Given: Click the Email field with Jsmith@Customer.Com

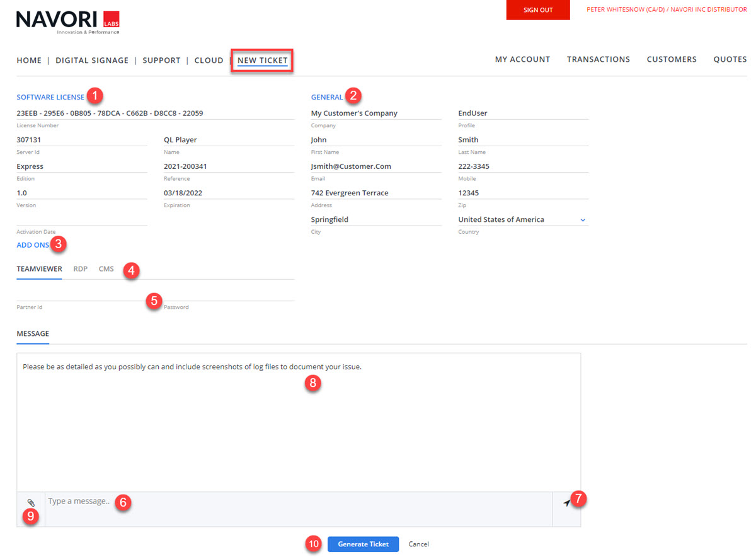Looking at the screenshot, I should 375,167.
